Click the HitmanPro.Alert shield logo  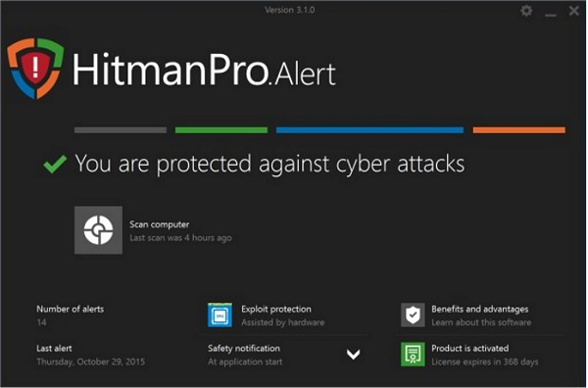[35, 68]
